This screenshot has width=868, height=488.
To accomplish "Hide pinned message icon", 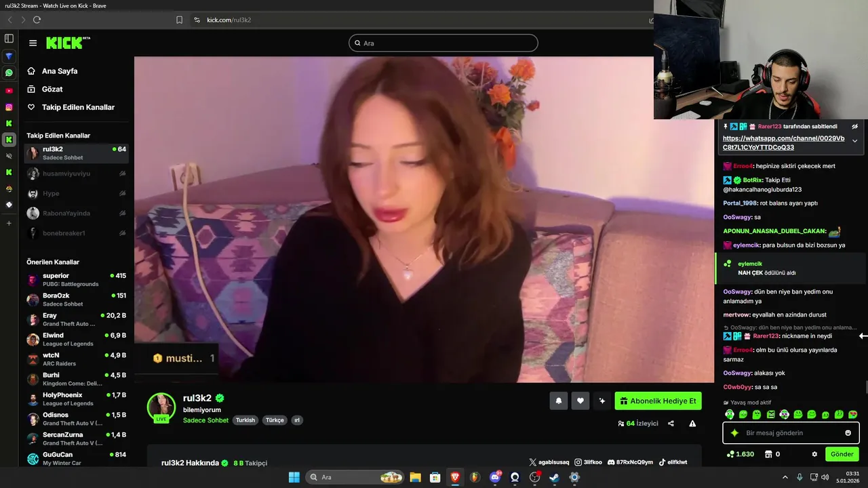I will point(854,126).
